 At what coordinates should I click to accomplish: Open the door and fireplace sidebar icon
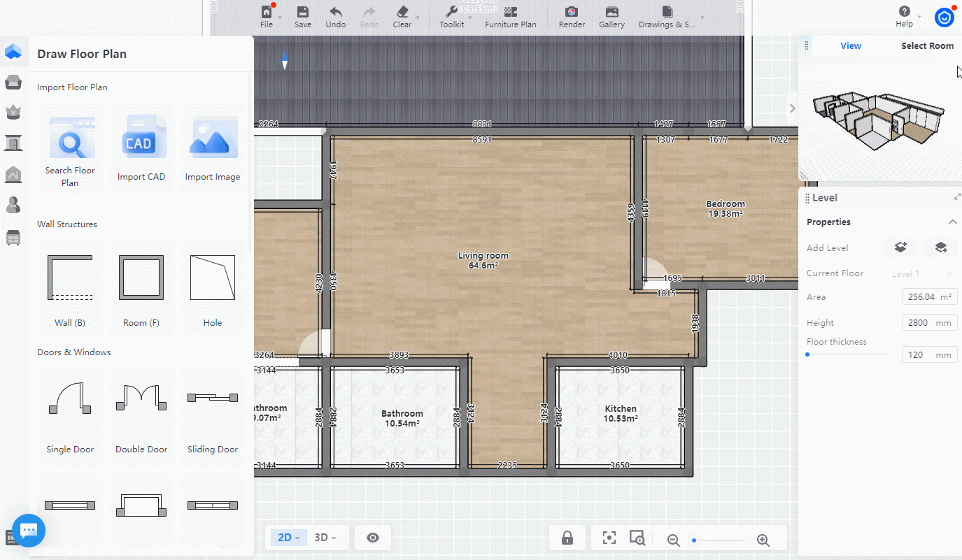pos(13,143)
